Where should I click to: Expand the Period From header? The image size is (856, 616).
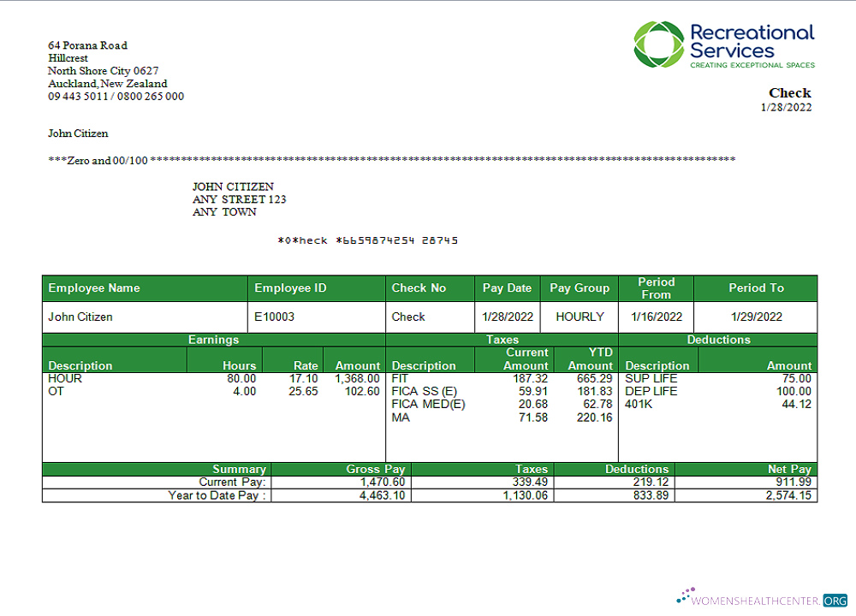(656, 288)
